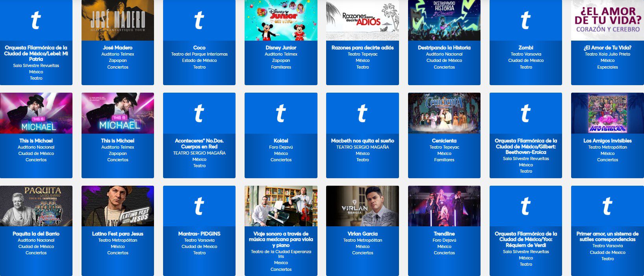644x276 pixels.
Task: Click the Disney Junior en vivo image
Action: pos(281,20)
